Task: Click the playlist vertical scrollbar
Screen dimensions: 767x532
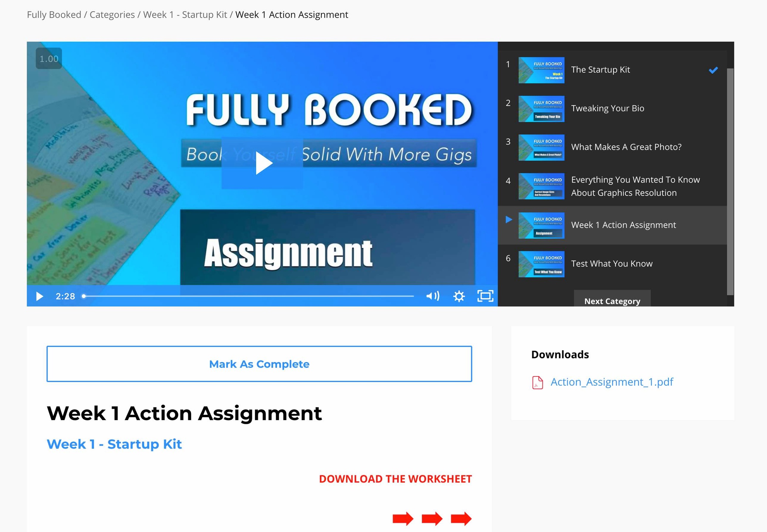Action: pyautogui.click(x=730, y=181)
